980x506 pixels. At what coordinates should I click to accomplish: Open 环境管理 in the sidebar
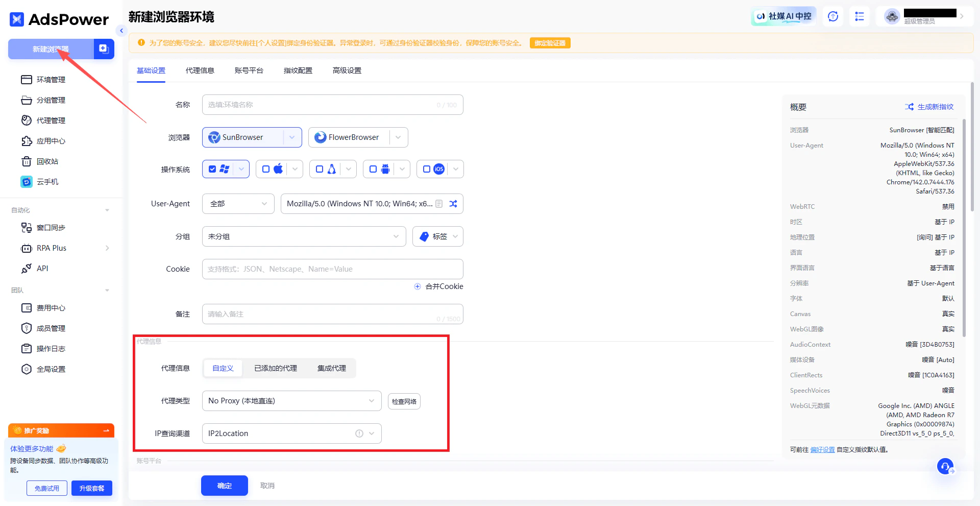click(43, 80)
